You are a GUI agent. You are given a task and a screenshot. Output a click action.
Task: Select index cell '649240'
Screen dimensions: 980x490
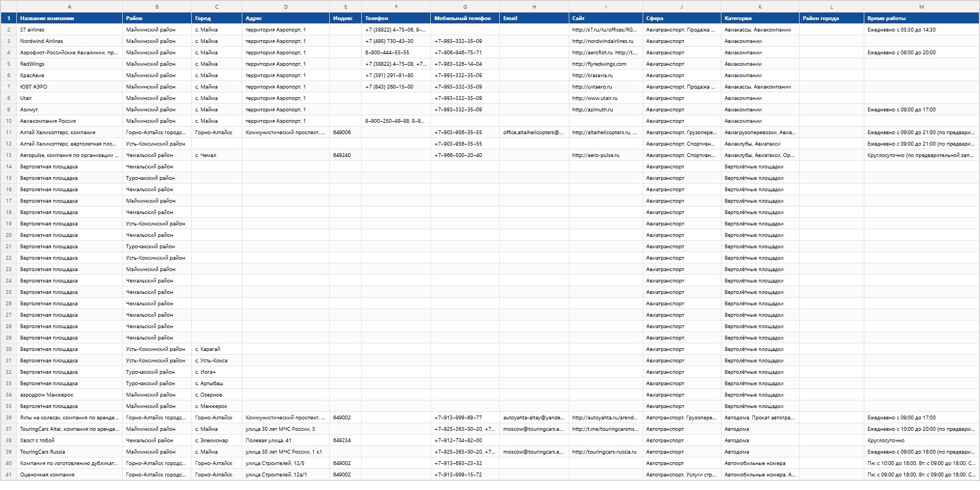[x=345, y=155]
